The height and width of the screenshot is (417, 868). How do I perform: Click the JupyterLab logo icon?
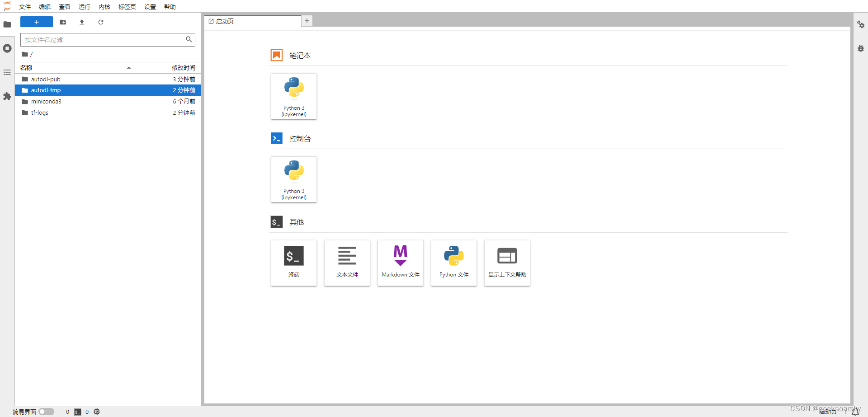click(x=7, y=6)
